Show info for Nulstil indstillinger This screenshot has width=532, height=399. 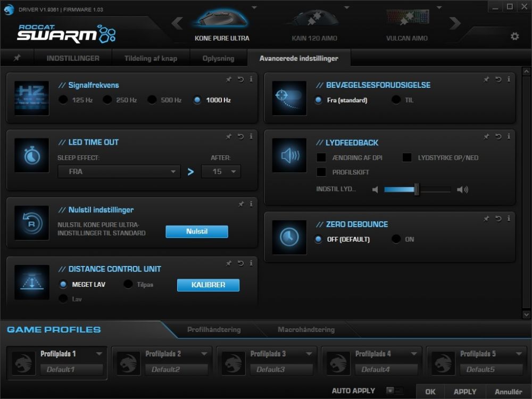(x=251, y=204)
